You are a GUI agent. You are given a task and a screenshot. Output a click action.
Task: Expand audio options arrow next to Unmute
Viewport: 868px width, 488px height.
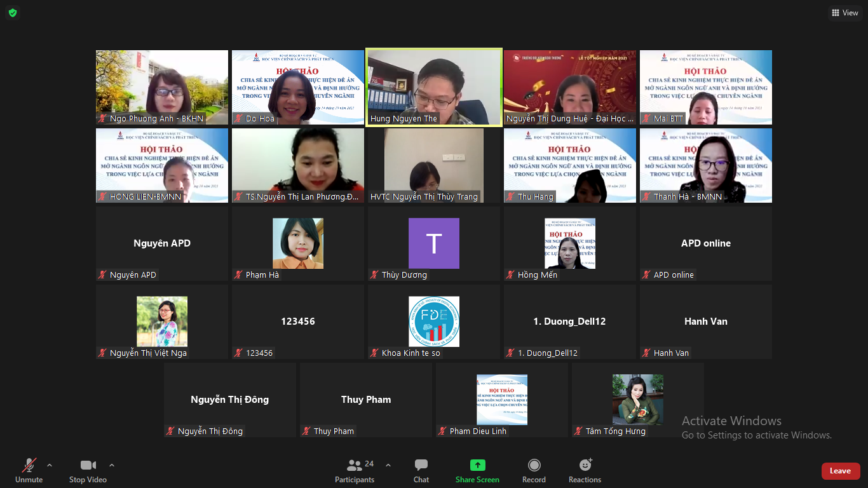click(50, 465)
